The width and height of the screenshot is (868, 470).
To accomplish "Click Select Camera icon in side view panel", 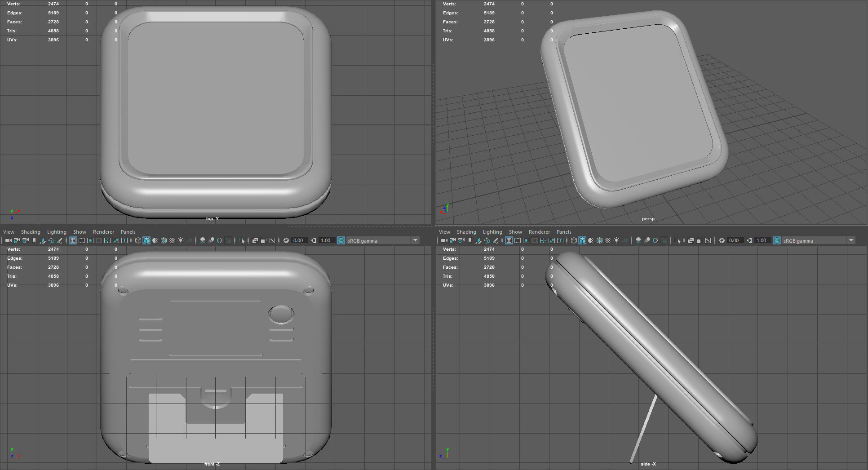I will click(x=444, y=240).
